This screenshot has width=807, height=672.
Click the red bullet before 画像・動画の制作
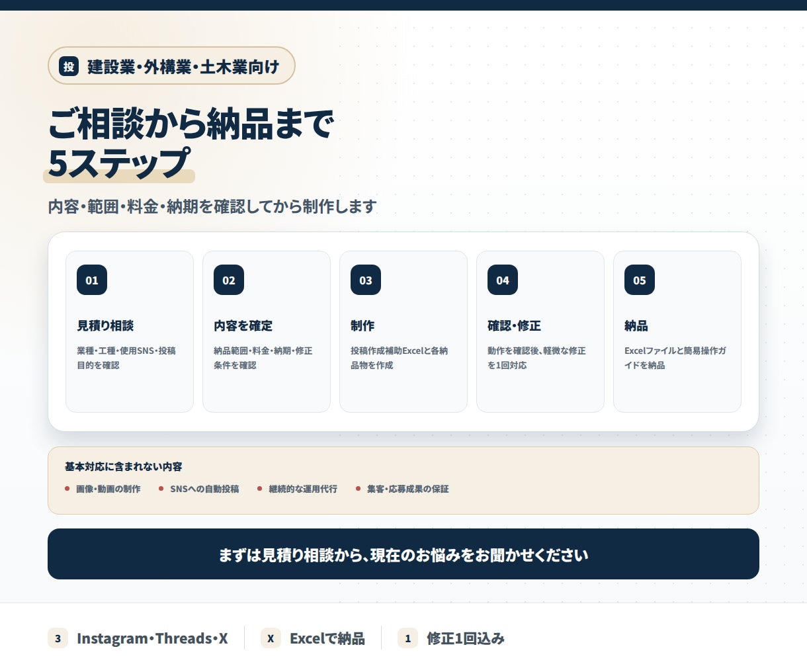67,489
